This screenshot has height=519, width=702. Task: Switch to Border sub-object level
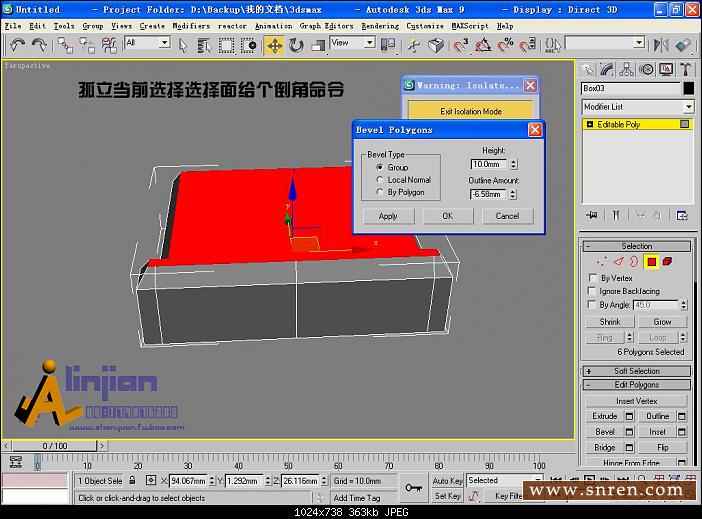coord(634,262)
